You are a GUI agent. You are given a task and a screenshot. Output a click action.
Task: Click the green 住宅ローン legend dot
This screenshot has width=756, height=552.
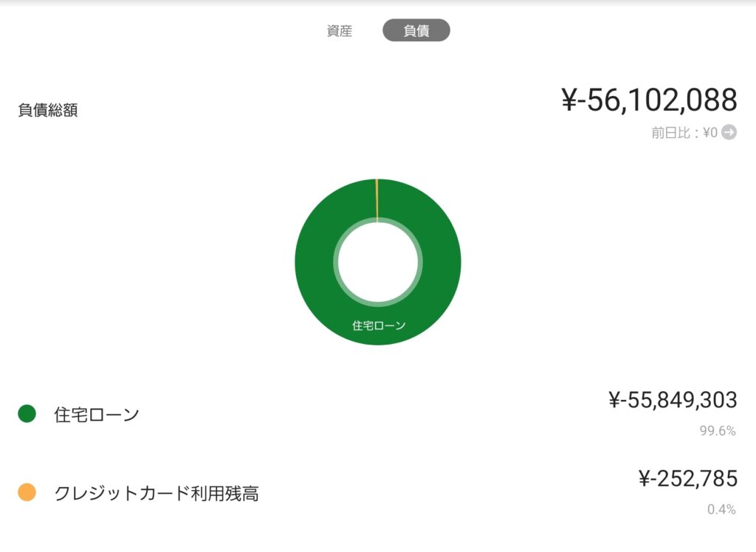pyautogui.click(x=27, y=414)
